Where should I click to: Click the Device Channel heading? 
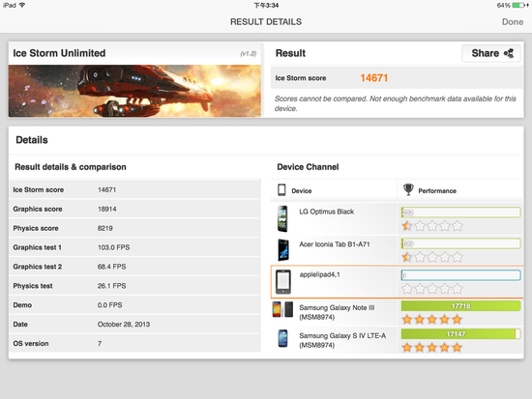[308, 167]
